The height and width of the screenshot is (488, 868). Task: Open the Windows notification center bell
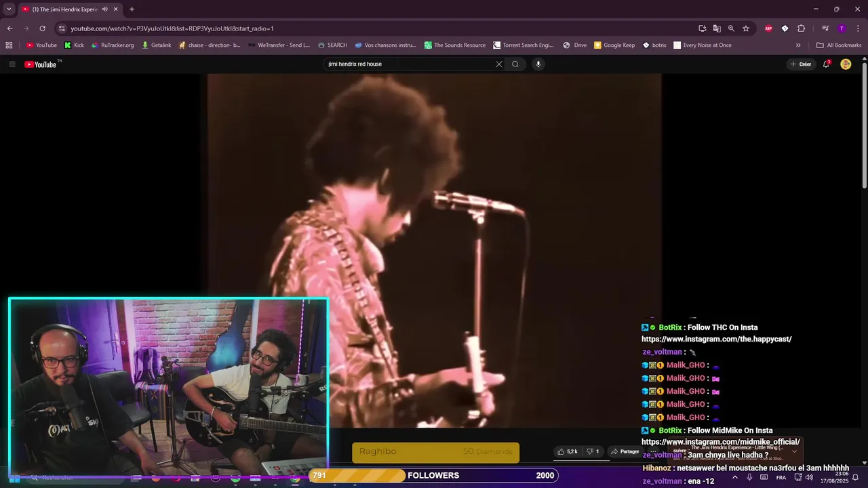click(856, 477)
